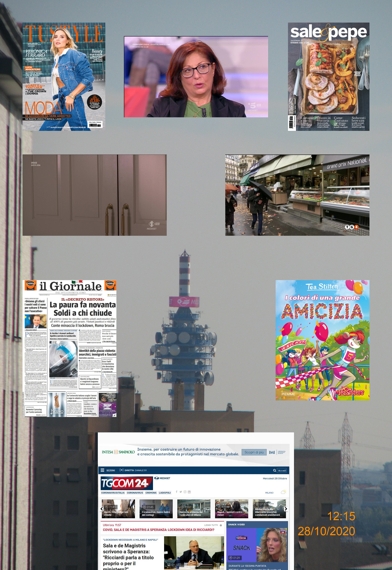Select the CREMONA topic tab
This screenshot has height=570, width=392.
tap(151, 493)
